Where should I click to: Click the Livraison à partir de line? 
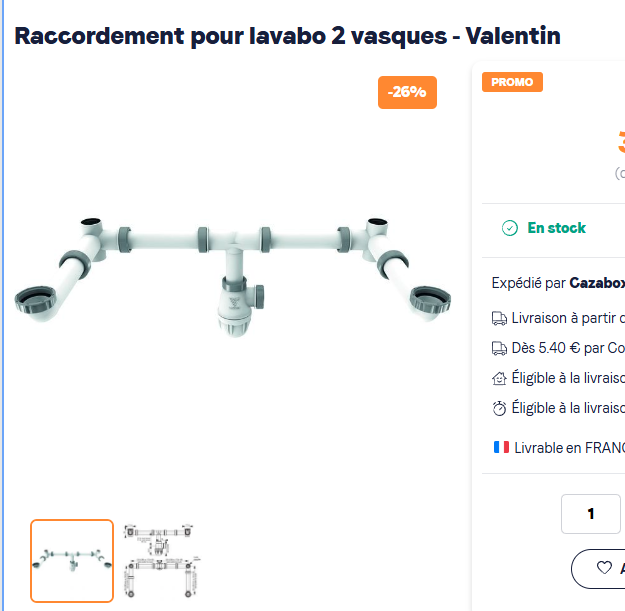(x=568, y=318)
